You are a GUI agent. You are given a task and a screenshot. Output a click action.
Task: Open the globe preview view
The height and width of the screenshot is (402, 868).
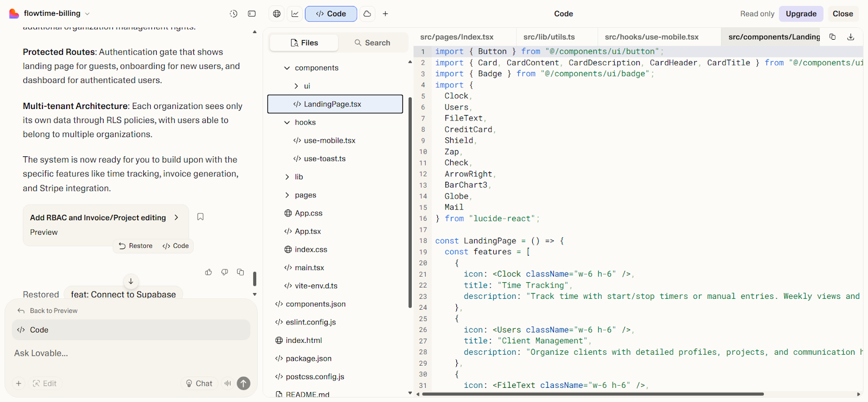(277, 14)
